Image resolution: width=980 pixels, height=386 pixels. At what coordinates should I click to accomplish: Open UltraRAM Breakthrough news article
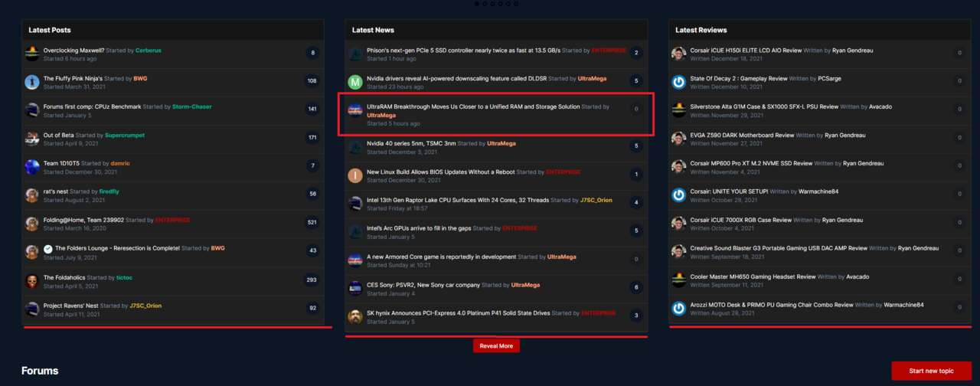tap(473, 106)
